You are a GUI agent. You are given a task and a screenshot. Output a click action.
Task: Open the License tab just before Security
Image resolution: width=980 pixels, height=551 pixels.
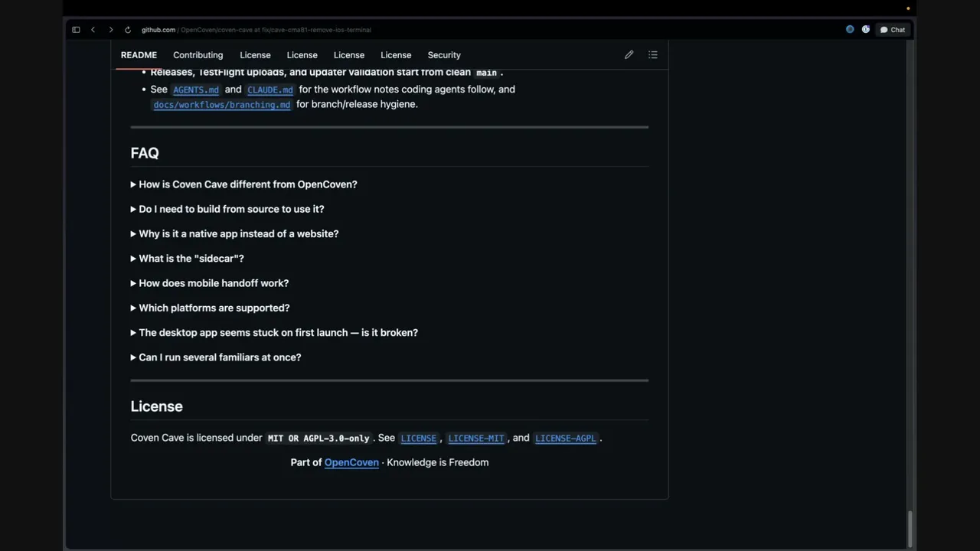coord(396,55)
